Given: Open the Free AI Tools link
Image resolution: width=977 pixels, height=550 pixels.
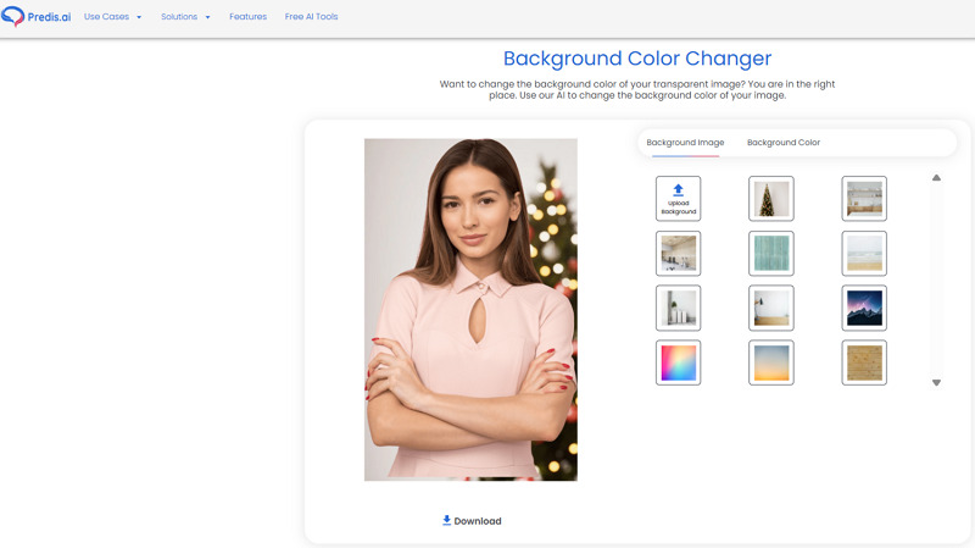Looking at the screenshot, I should coord(311,17).
